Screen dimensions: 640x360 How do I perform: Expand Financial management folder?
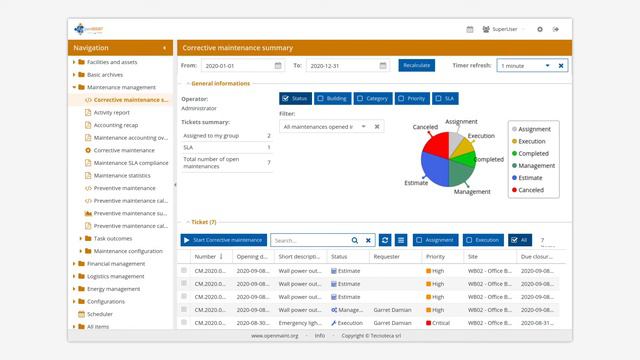tap(74, 264)
